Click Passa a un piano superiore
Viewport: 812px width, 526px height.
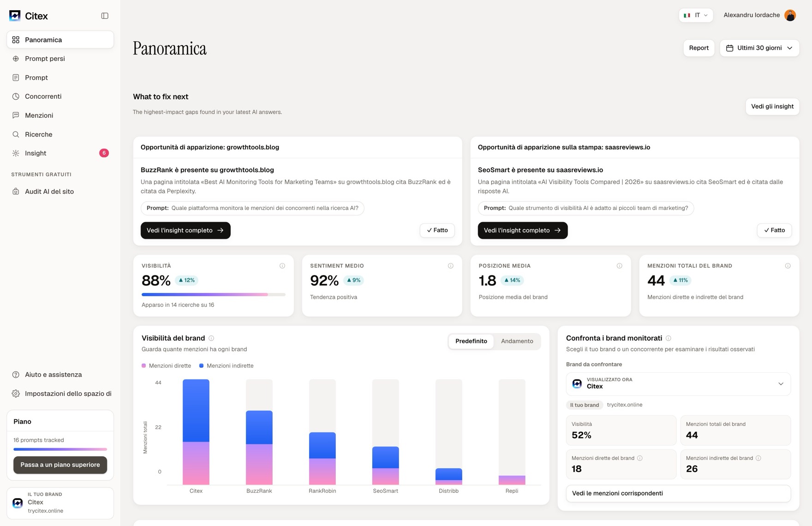(60, 465)
